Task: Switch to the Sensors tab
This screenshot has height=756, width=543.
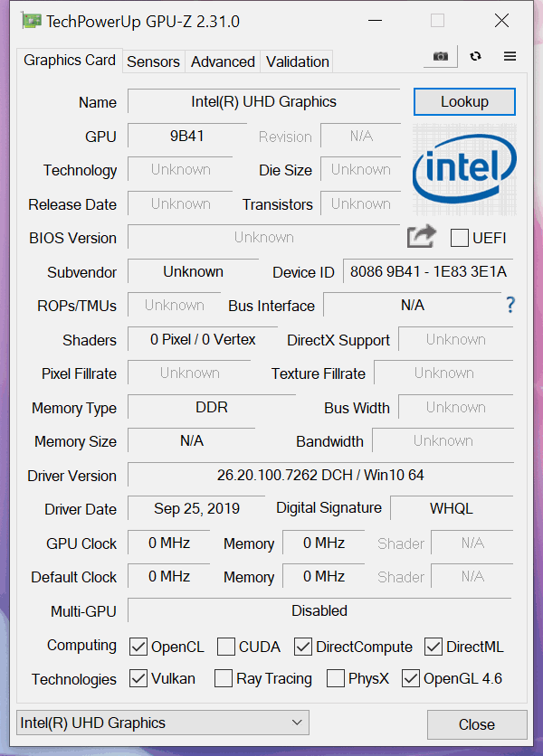Action: [x=153, y=61]
